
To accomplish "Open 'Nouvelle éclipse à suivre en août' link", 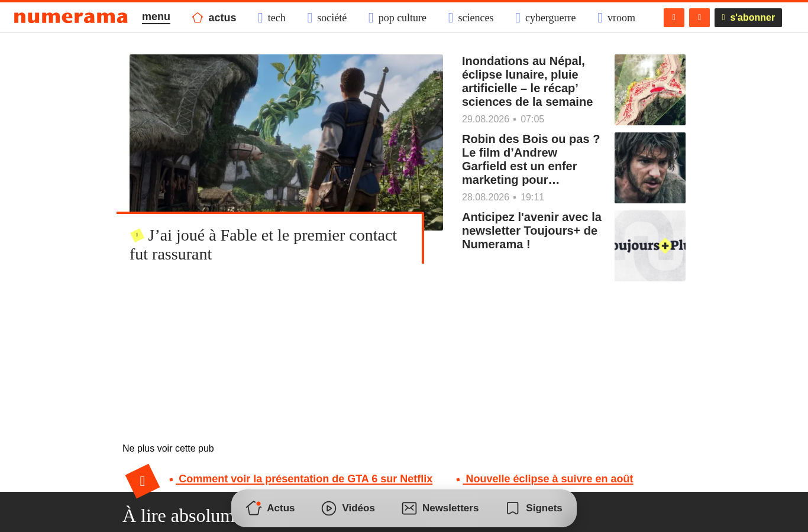I will click(x=548, y=479).
